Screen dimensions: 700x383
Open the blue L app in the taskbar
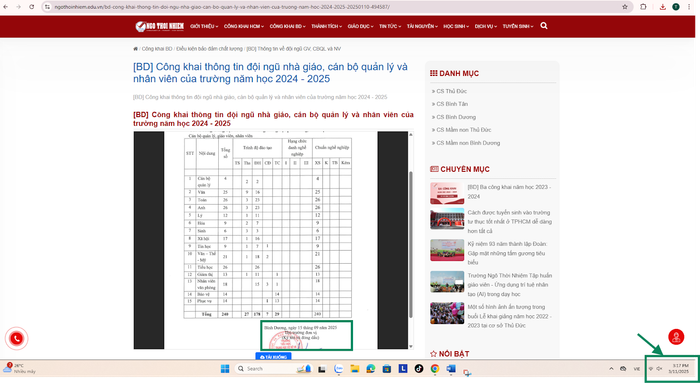[403, 369]
